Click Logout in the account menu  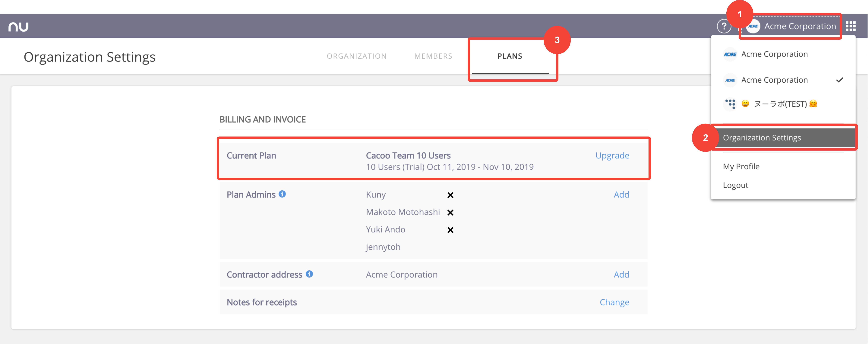tap(735, 185)
